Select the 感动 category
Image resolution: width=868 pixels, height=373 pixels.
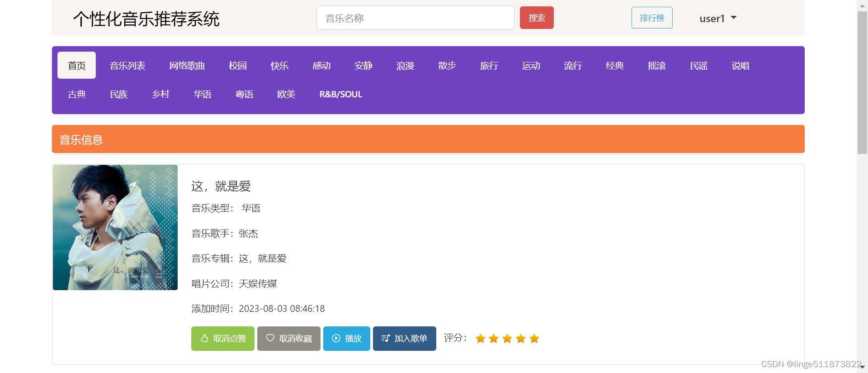coord(321,65)
